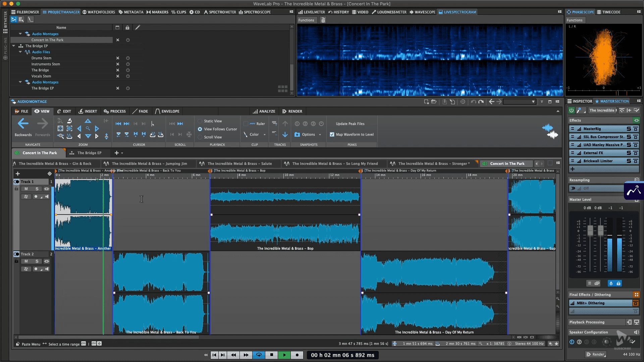Viewport: 644px width, 362px height.
Task: Select the Scroll View radio option
Action: point(200,137)
